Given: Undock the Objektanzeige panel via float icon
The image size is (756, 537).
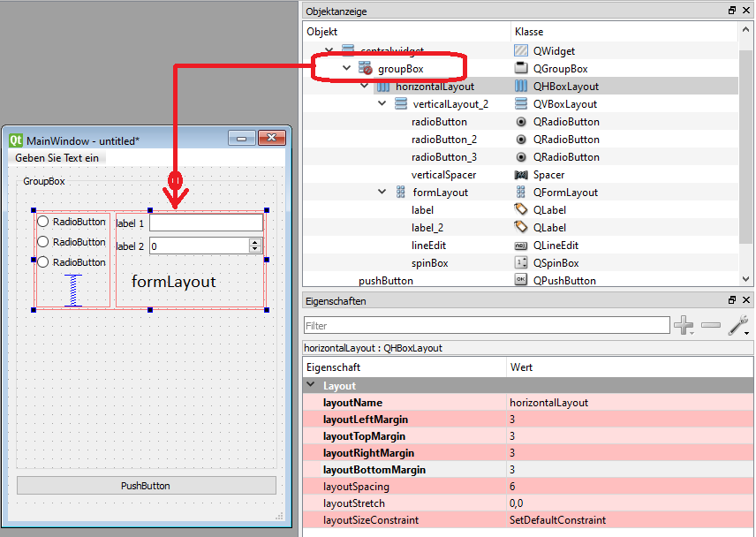Looking at the screenshot, I should tap(732, 10).
